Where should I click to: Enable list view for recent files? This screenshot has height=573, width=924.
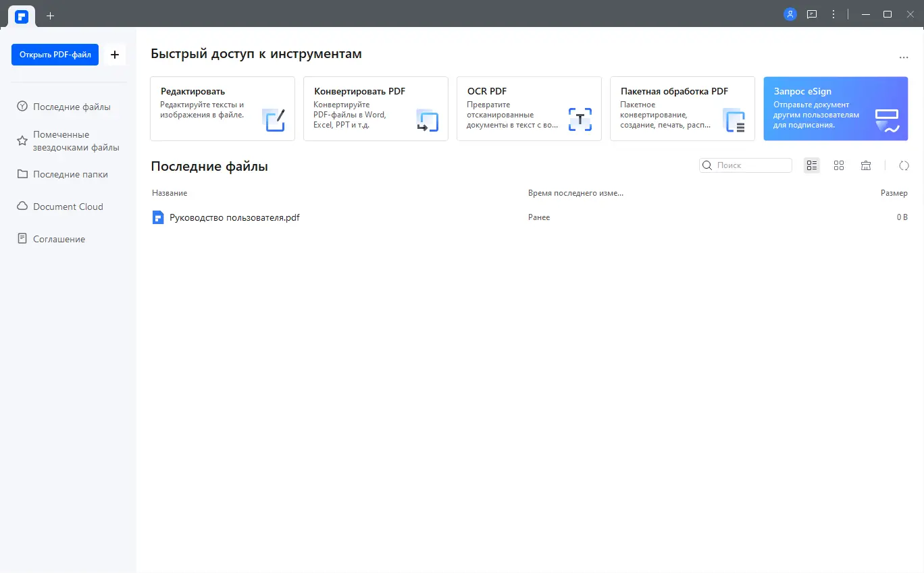[x=811, y=165]
